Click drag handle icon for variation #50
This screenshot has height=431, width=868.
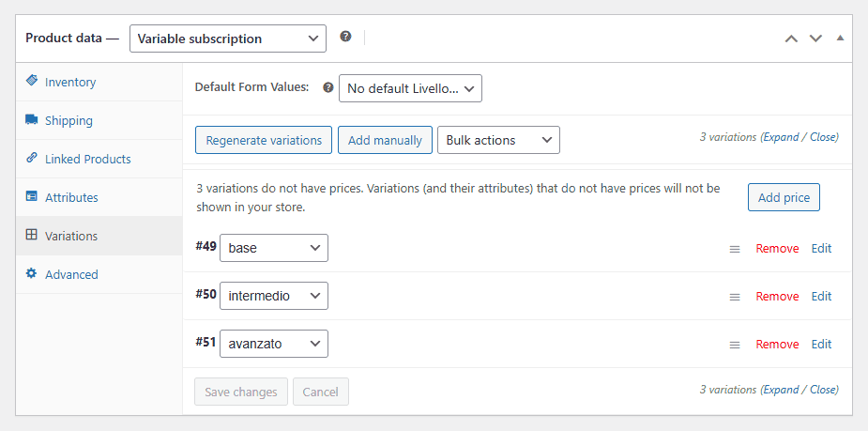pos(735,298)
